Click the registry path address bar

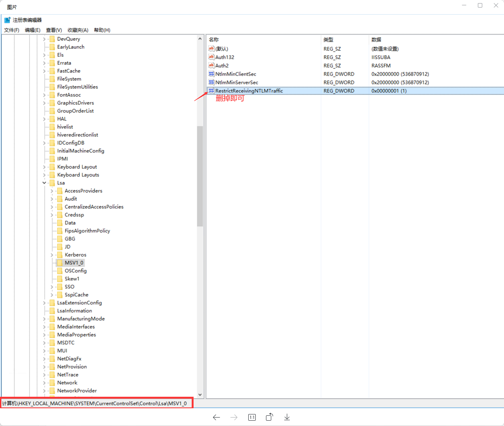[x=96, y=403]
